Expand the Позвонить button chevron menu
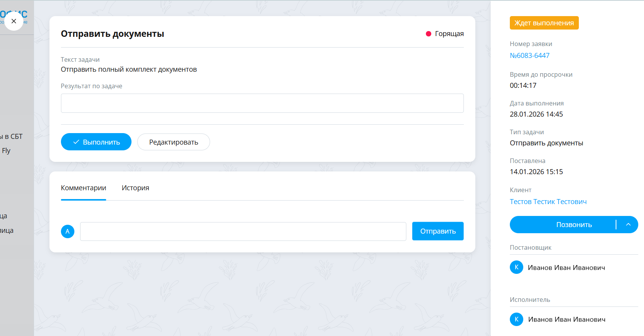The height and width of the screenshot is (336, 644). [628, 225]
